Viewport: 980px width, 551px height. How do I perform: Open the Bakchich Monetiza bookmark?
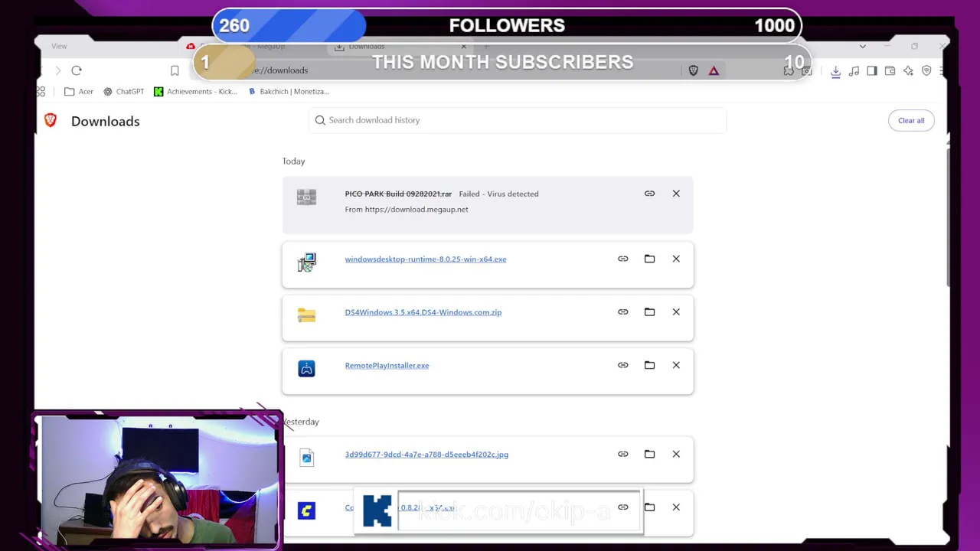288,91
